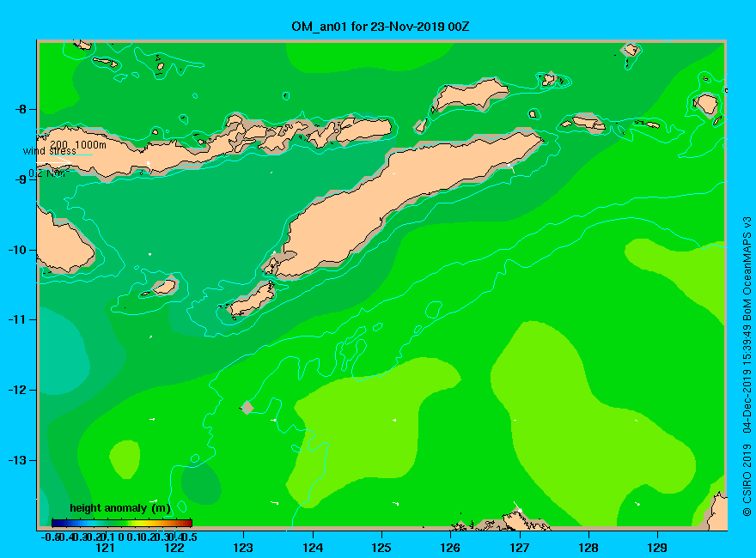
Task: Click longitude label 128 on the bottom axis
Action: click(x=588, y=548)
